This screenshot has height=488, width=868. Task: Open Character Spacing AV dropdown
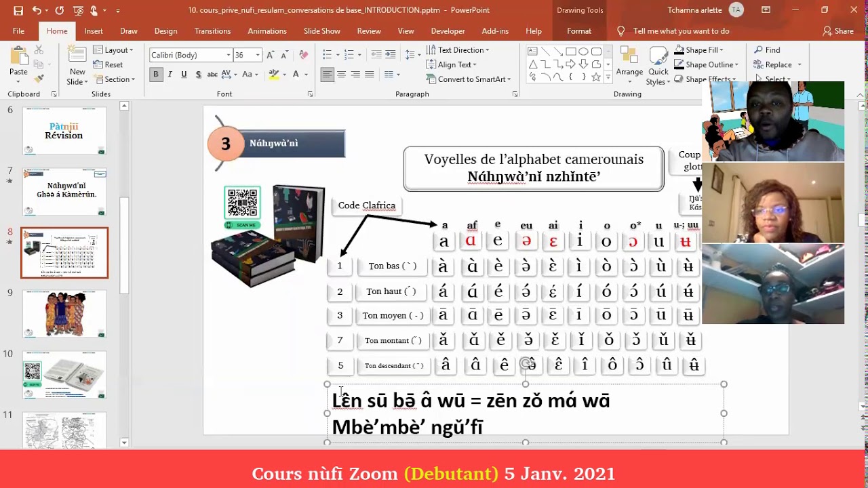230,75
